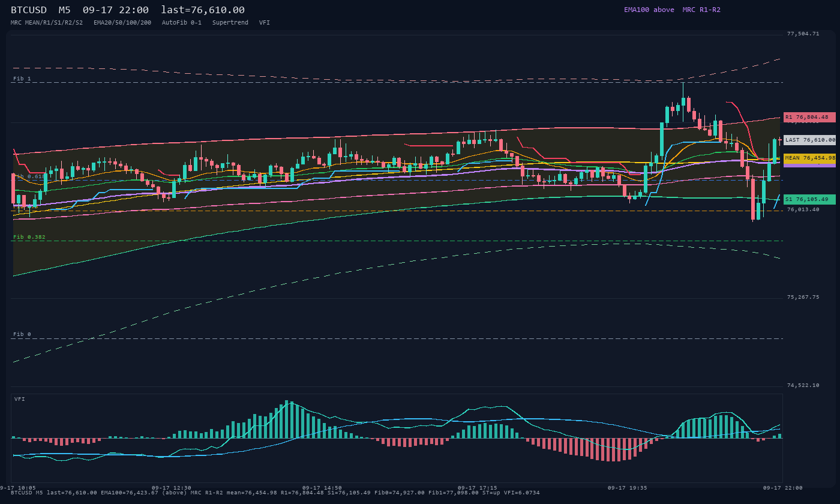Screen dimensions: 840x504
Task: Click the red R1 76,804.48 price tag
Action: pyautogui.click(x=809, y=117)
